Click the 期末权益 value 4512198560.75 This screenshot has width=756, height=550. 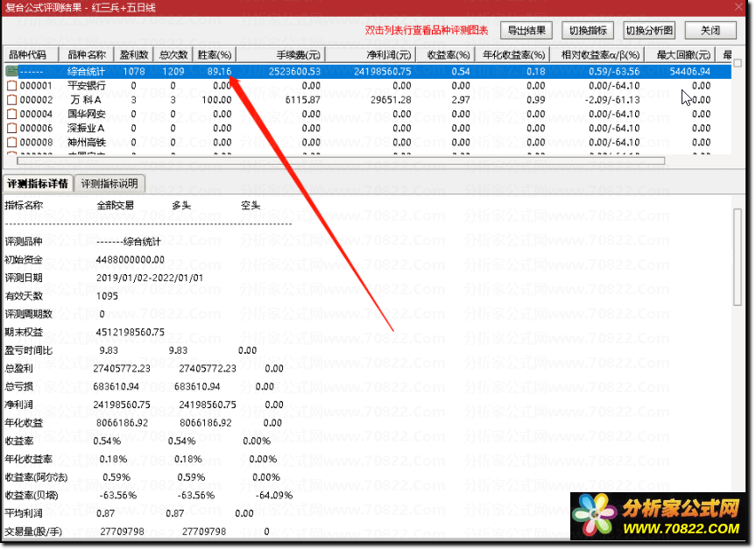point(131,332)
